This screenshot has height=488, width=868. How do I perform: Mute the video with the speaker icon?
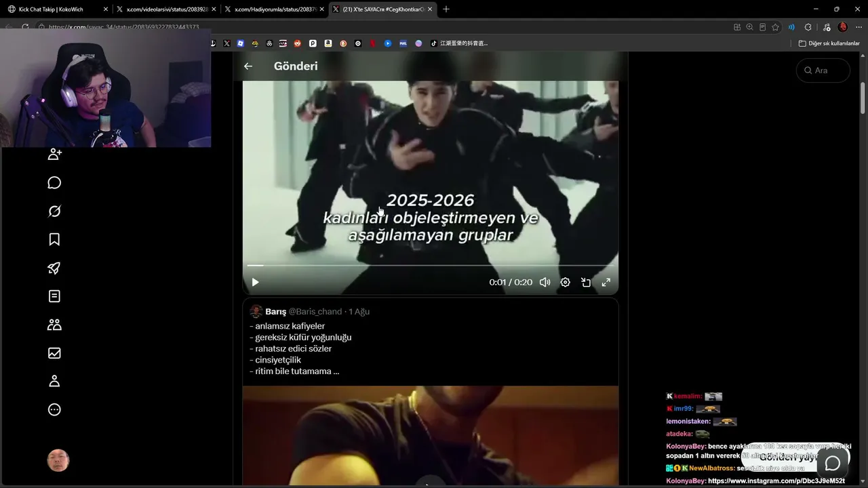tap(545, 282)
